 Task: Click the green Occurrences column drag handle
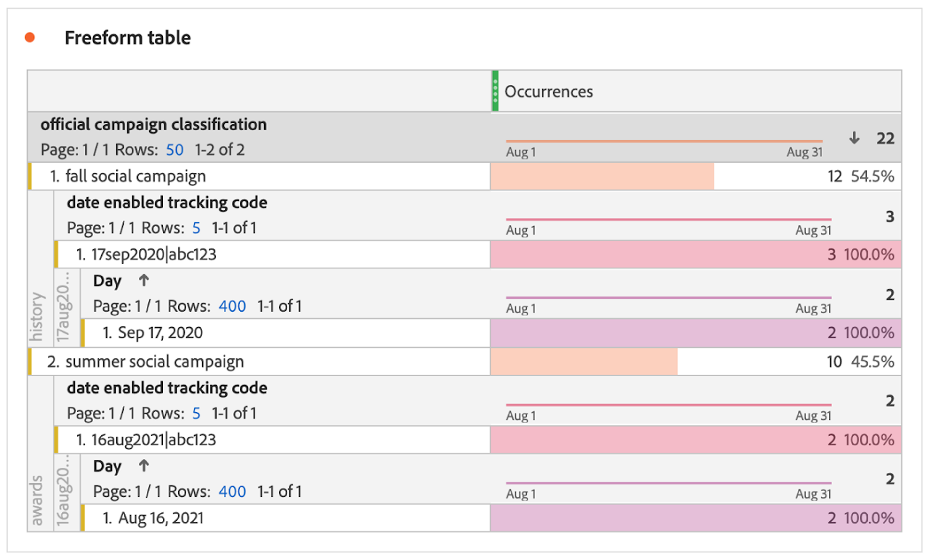[495, 91]
